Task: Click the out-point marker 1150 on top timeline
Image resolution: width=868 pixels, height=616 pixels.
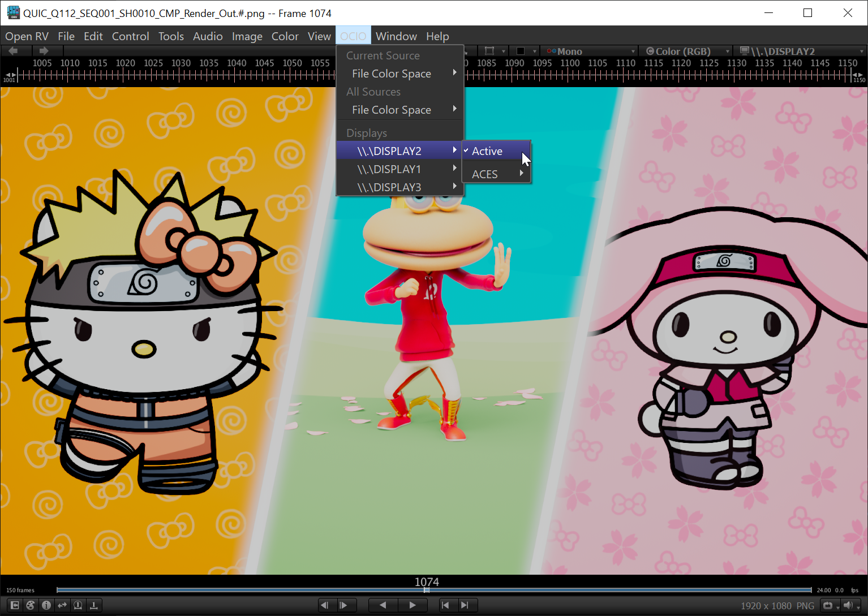Action: [858, 77]
